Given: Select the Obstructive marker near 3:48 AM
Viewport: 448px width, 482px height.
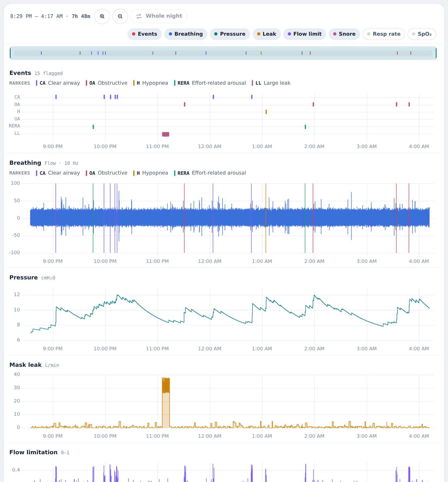Looking at the screenshot, I should (409, 104).
